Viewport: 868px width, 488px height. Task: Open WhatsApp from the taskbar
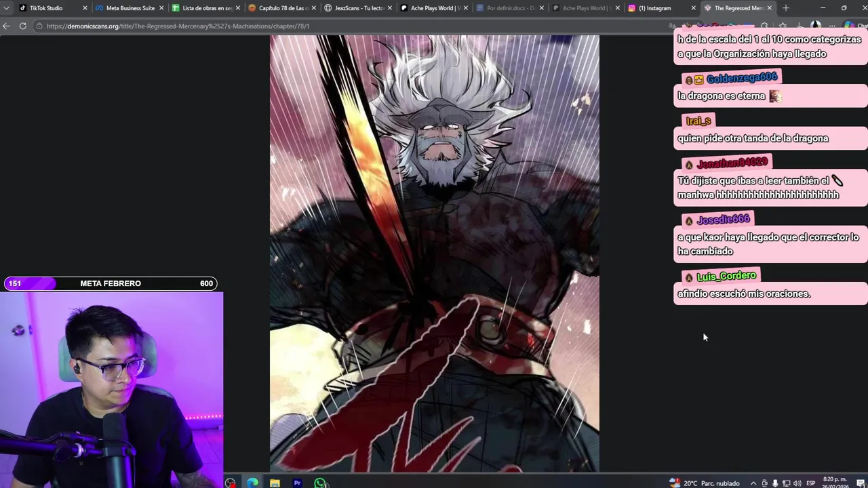tap(320, 483)
